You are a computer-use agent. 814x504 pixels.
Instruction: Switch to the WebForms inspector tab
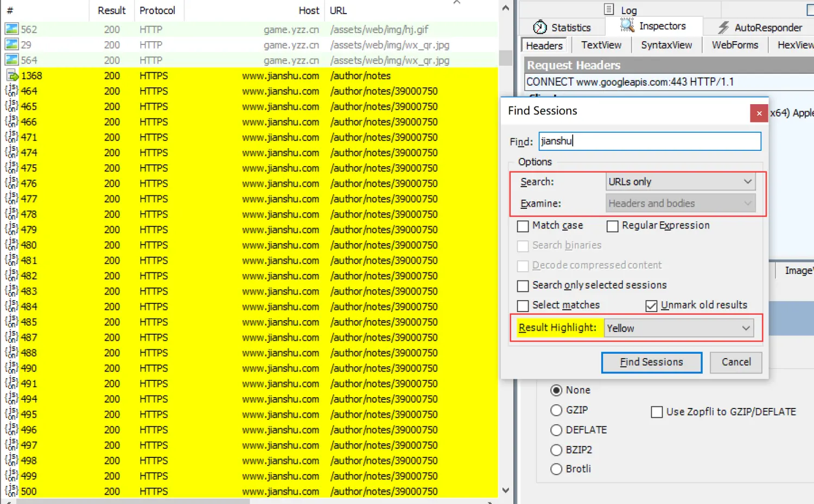pyautogui.click(x=735, y=45)
